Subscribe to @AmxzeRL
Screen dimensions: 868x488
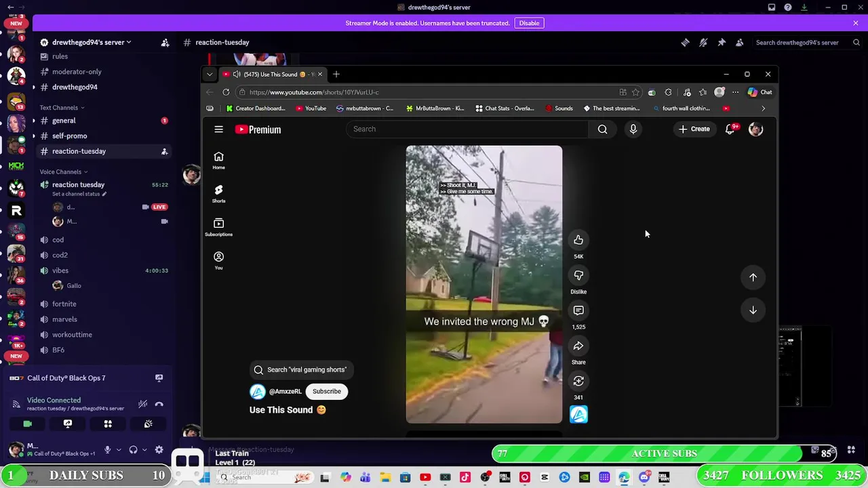327,391
